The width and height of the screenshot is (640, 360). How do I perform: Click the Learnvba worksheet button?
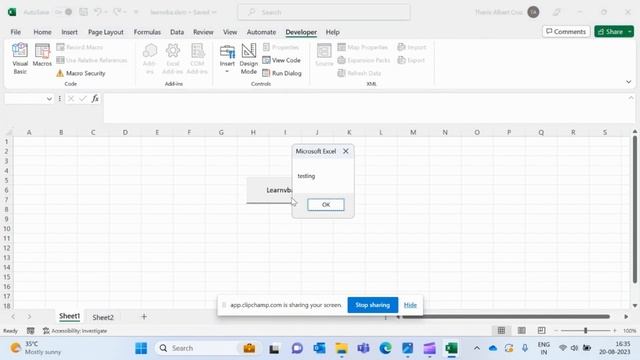(269, 190)
